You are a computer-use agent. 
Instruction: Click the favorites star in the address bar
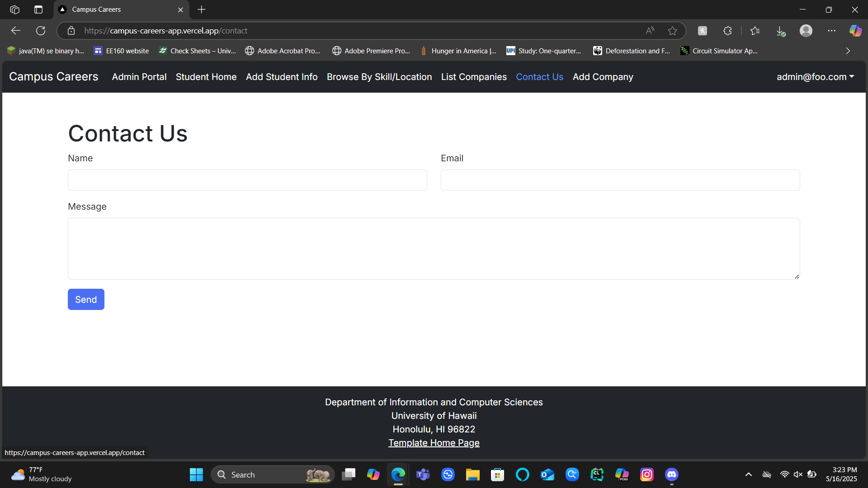coord(672,31)
